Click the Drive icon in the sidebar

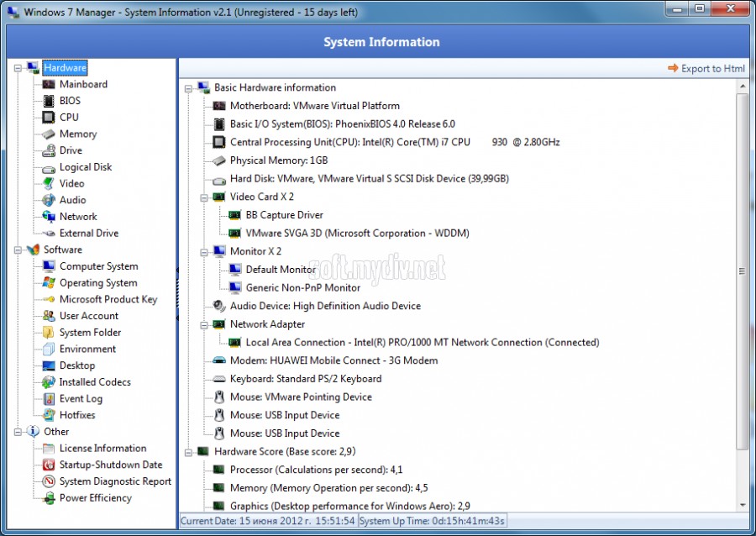click(49, 150)
